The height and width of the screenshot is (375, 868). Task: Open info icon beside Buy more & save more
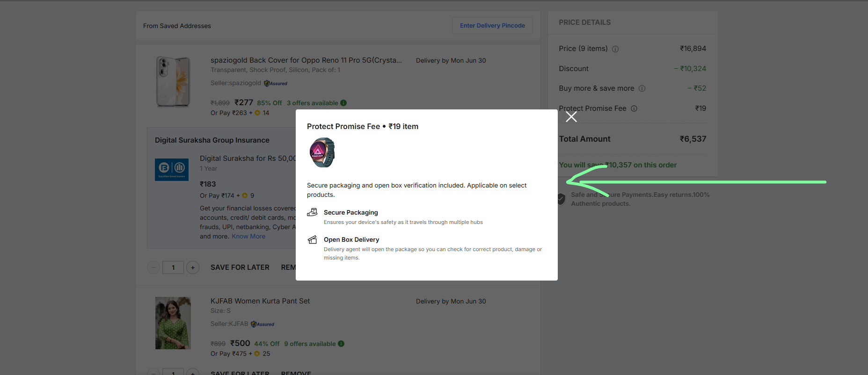[642, 88]
